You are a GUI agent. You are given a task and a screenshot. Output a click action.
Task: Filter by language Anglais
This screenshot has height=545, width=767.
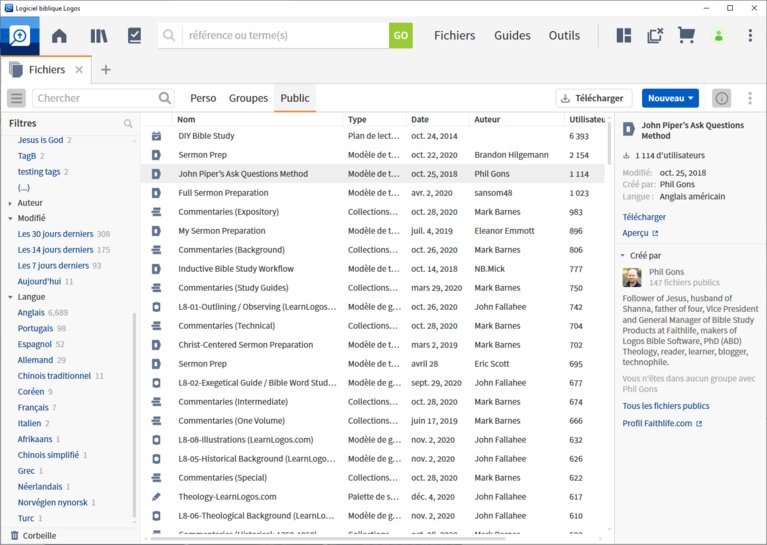coord(31,313)
